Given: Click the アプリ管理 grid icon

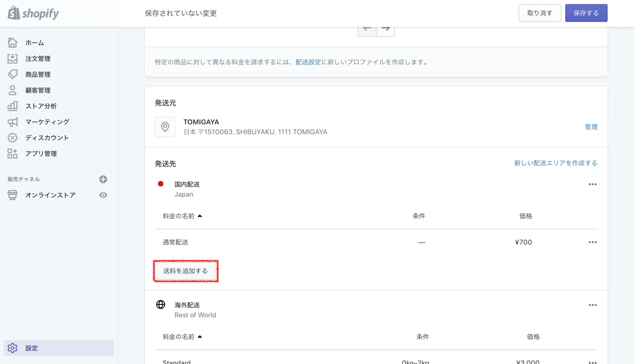Looking at the screenshot, I should click(x=12, y=154).
